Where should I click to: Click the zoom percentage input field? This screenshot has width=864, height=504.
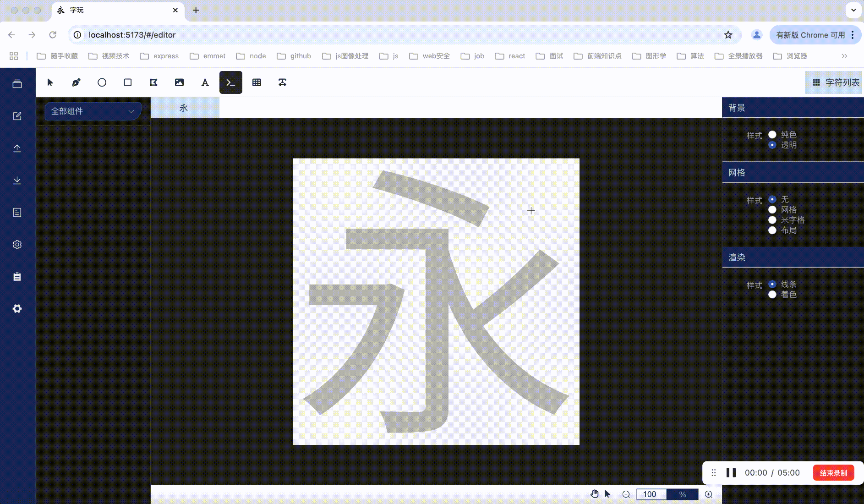pyautogui.click(x=651, y=494)
